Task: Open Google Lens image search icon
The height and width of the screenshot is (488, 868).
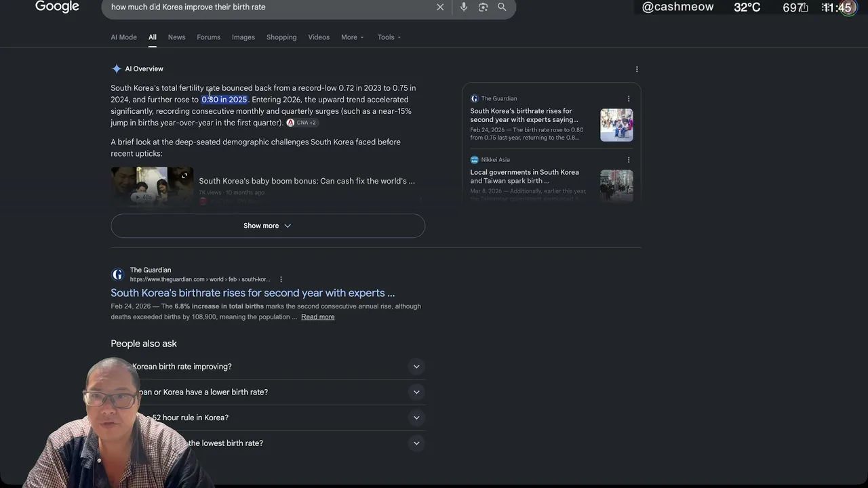Action: (483, 7)
